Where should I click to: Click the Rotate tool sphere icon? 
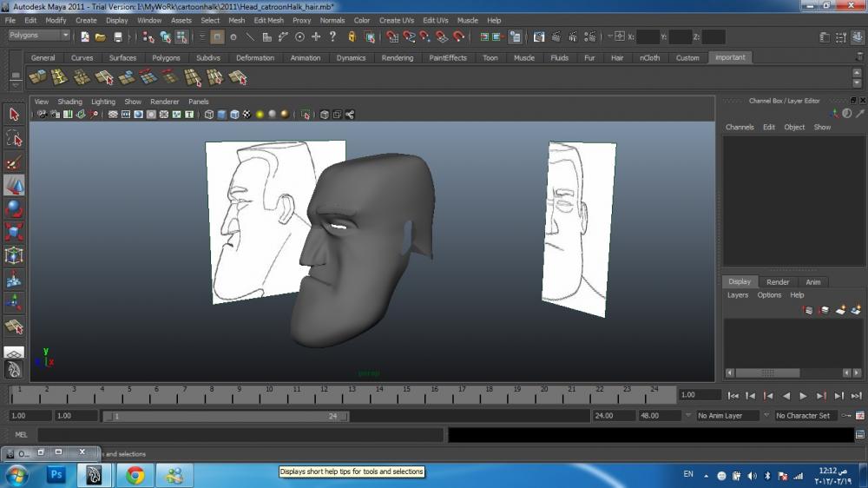coord(14,208)
